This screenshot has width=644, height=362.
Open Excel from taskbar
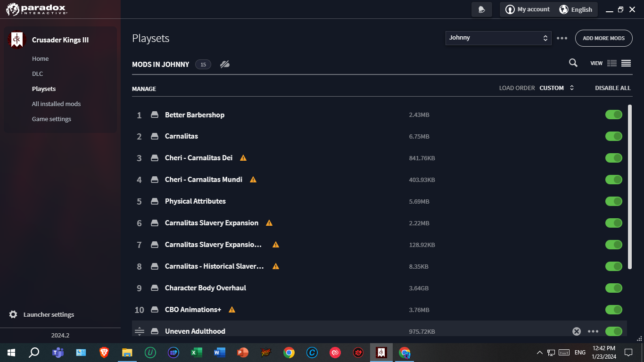pyautogui.click(x=197, y=352)
